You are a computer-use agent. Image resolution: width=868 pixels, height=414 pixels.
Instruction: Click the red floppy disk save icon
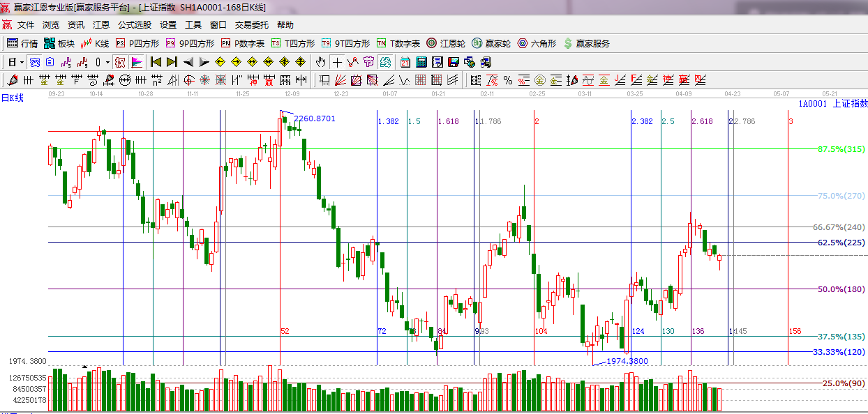coord(453,62)
